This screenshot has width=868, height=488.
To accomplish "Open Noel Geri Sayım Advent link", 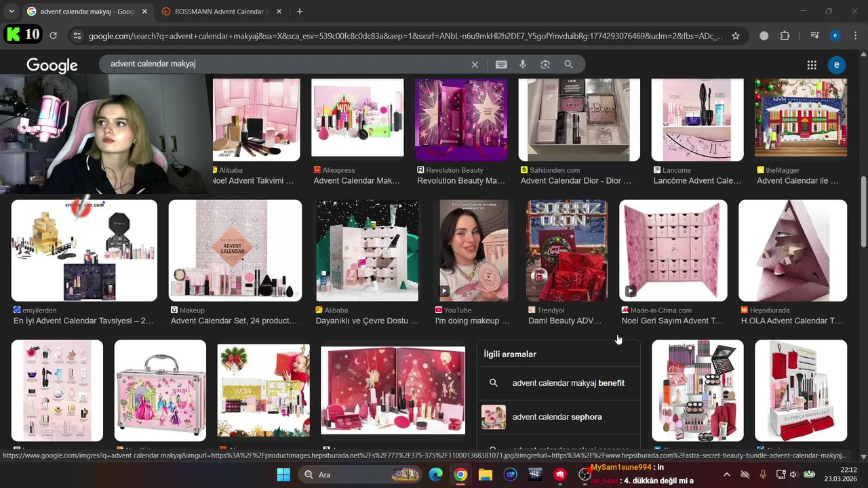I will click(672, 321).
